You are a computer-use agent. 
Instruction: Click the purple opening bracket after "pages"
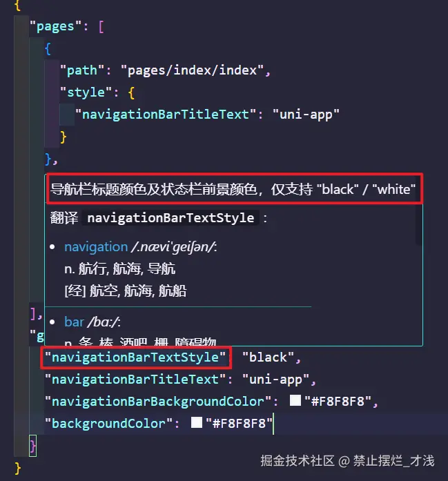pyautogui.click(x=101, y=26)
